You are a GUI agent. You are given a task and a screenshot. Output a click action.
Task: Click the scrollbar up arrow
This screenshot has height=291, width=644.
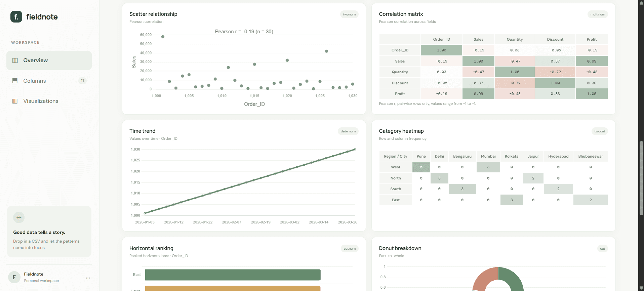click(641, 3)
